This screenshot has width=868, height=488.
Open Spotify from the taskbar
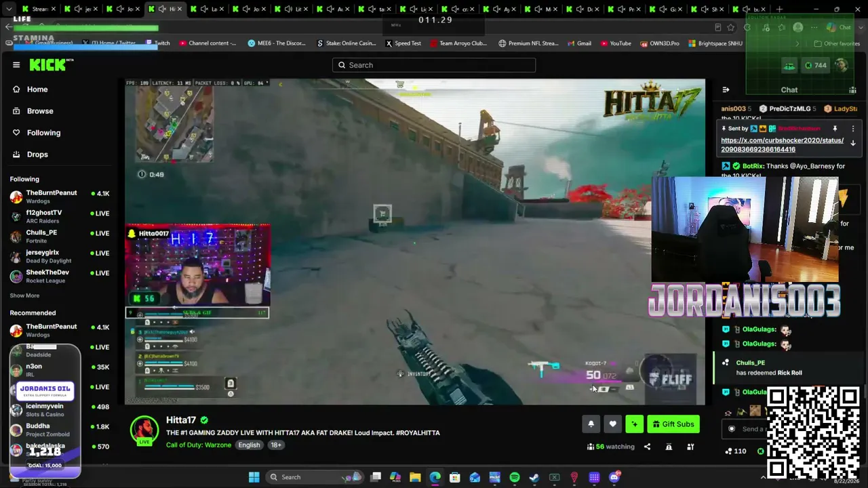pyautogui.click(x=515, y=477)
